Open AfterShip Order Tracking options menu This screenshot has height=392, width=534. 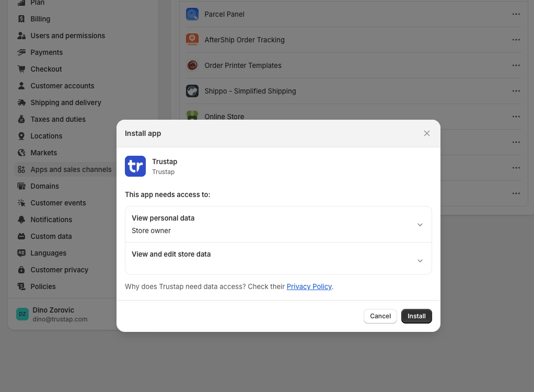tap(516, 40)
